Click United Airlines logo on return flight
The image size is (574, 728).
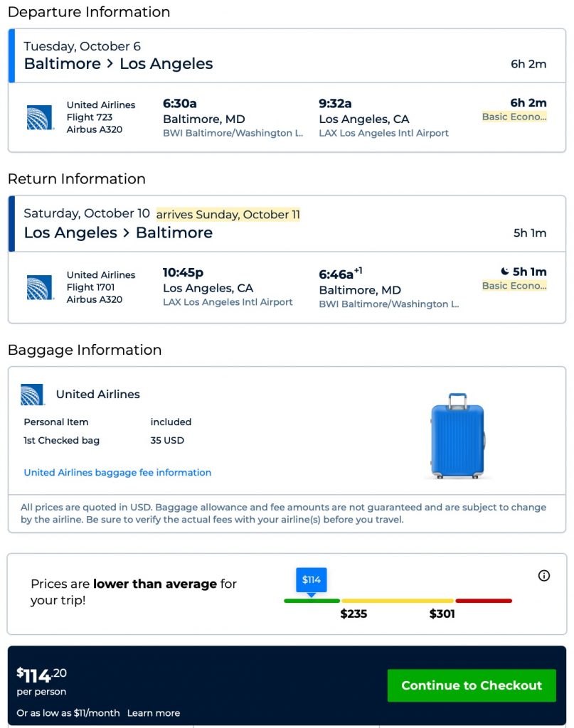pyautogui.click(x=40, y=287)
